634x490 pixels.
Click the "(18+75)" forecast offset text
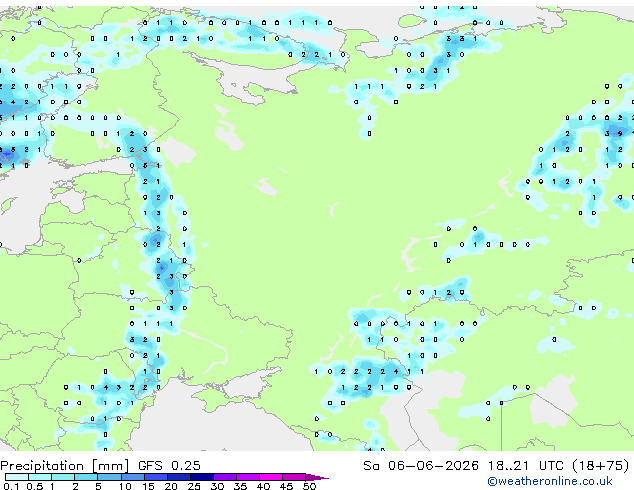pos(601,466)
